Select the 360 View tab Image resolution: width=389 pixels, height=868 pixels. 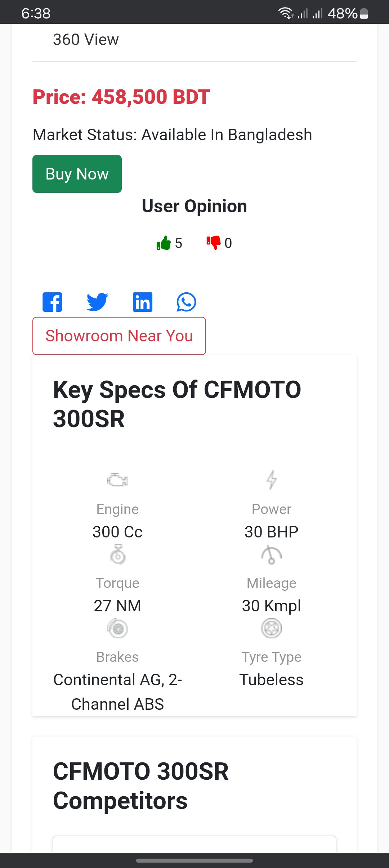point(86,40)
